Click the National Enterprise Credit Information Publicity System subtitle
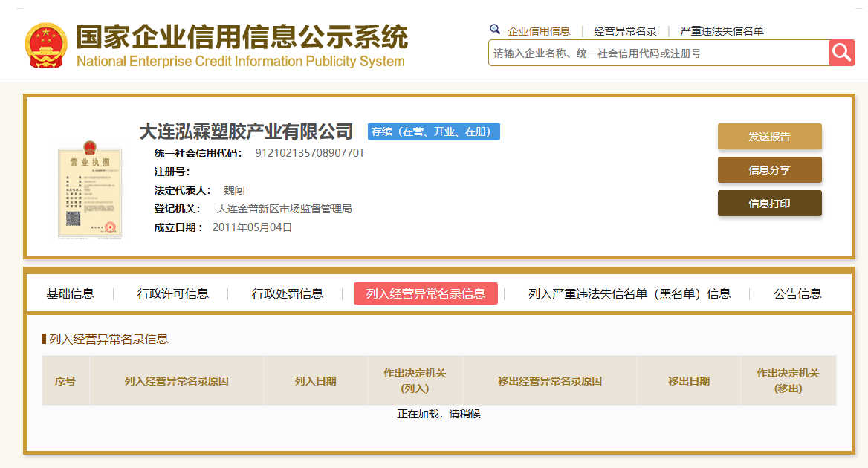The height and width of the screenshot is (468, 868). [241, 62]
